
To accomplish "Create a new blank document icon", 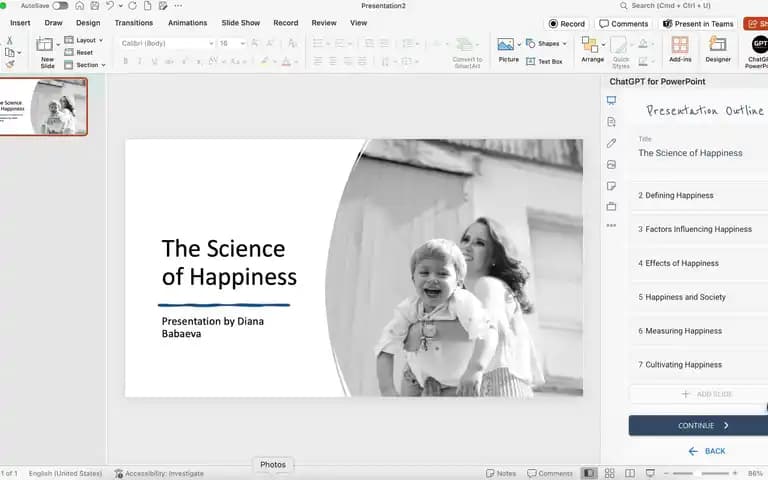I will [x=147, y=6].
